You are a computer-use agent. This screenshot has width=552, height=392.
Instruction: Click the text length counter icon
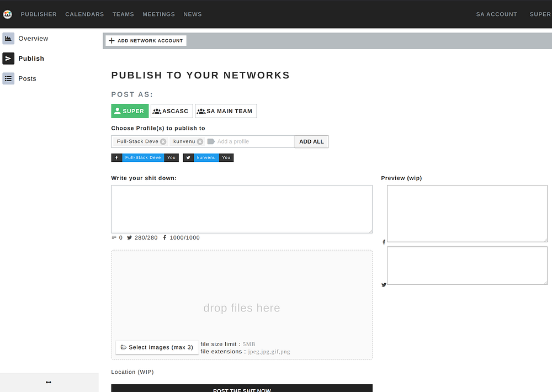pyautogui.click(x=114, y=238)
